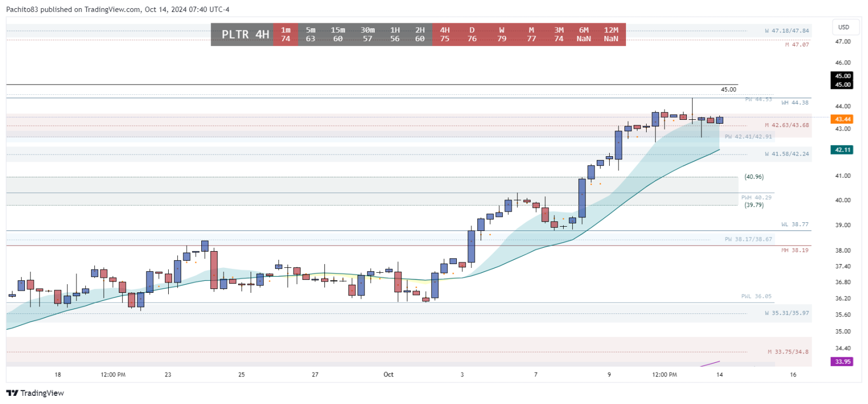868x404 pixels.
Task: Select the 12M NaN timeframe cell
Action: point(611,34)
